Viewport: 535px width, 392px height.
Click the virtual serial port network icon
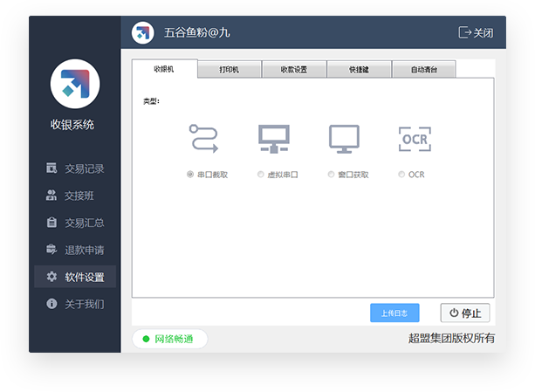(274, 139)
